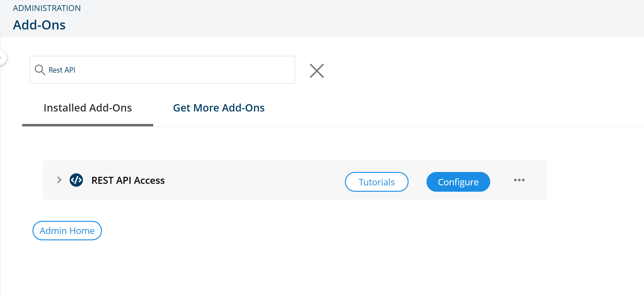Go to Admin Home
This screenshot has width=644, height=295.
[x=67, y=231]
